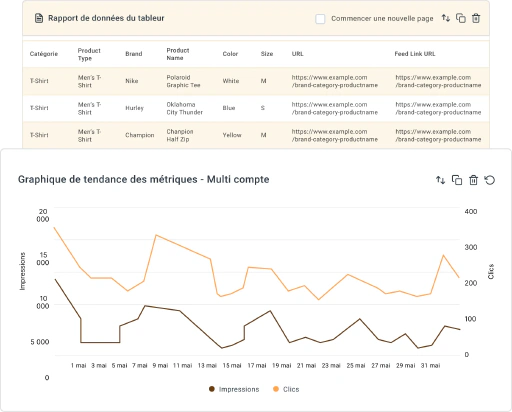The width and height of the screenshot is (512, 412).
Task: Open the URL link in the Hurley row
Action: [x=335, y=108]
